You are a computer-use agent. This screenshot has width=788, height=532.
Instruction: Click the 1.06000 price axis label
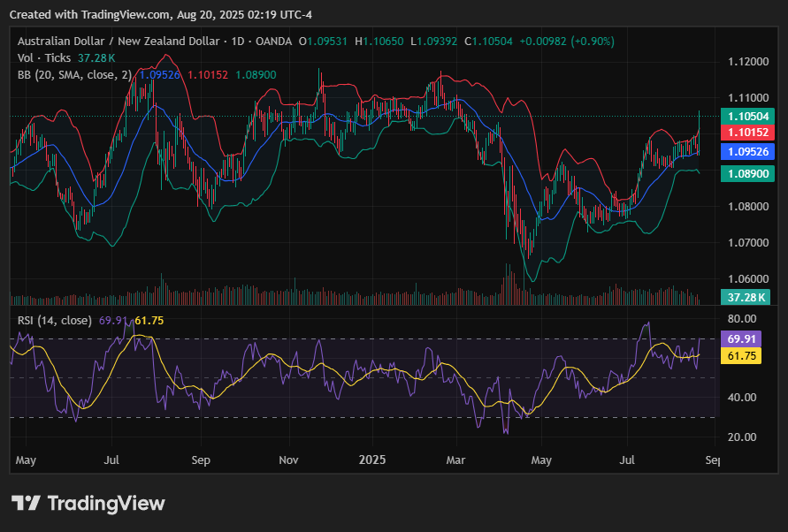pyautogui.click(x=748, y=278)
